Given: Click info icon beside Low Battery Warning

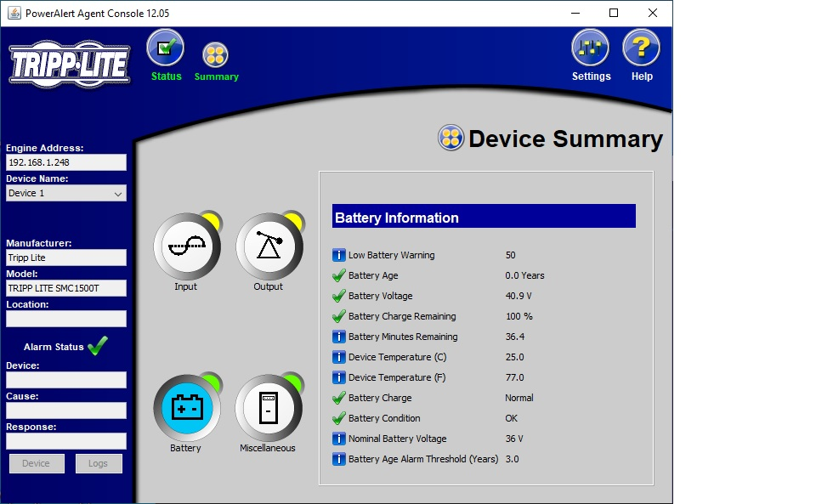Looking at the screenshot, I should click(339, 255).
